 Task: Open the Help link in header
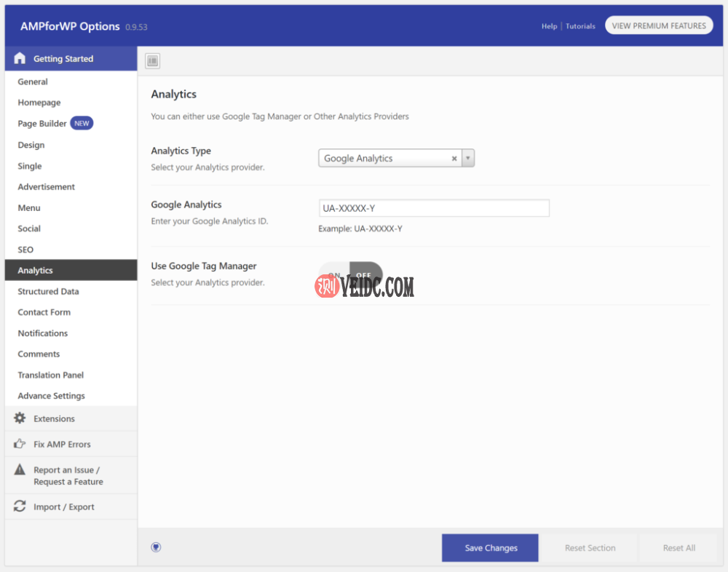549,26
